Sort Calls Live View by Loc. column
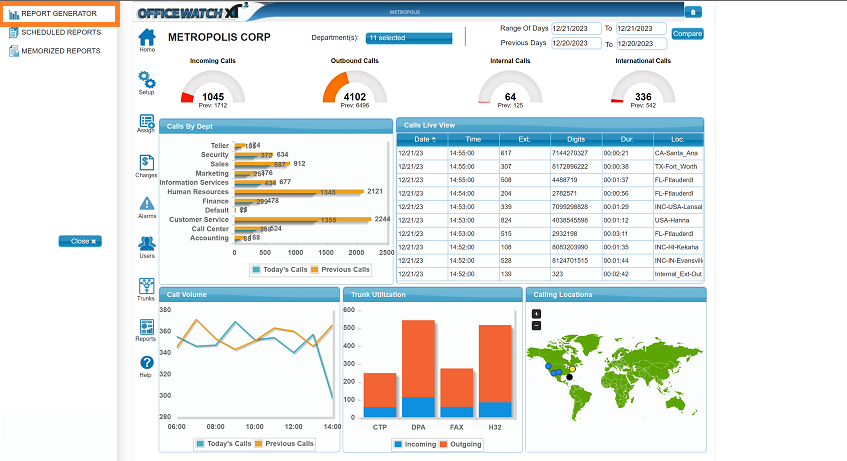847x461 pixels. click(678, 139)
